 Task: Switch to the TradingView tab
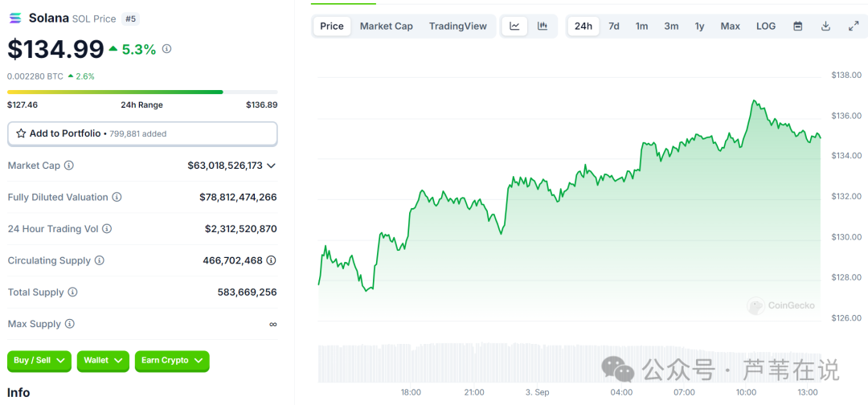pos(458,27)
